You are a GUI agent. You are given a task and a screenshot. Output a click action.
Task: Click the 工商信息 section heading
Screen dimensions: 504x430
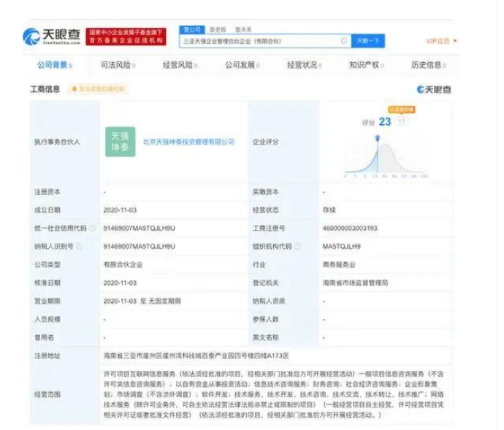point(45,88)
